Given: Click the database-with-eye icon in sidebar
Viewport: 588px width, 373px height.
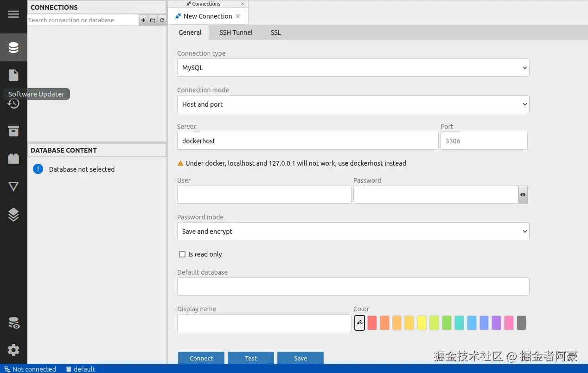Looking at the screenshot, I should click(x=13, y=323).
